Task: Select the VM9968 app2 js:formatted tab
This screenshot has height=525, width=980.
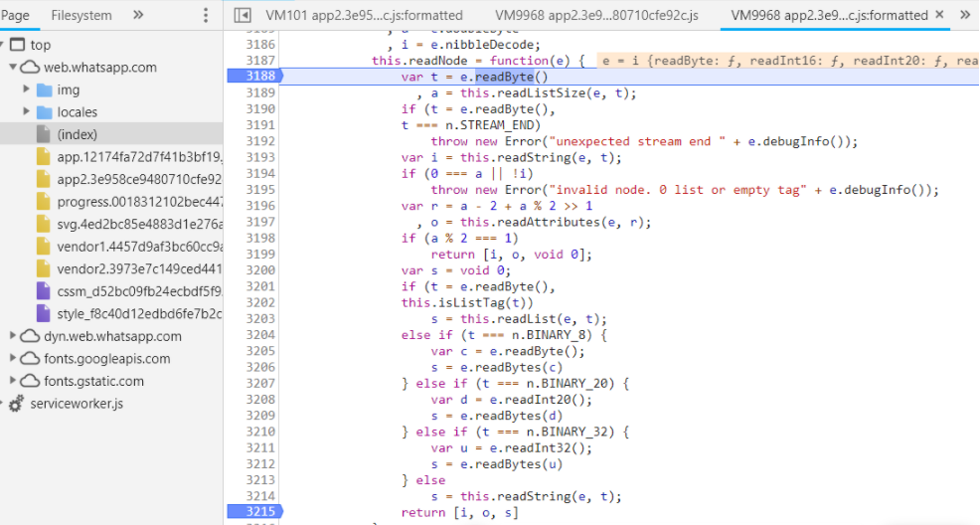Action: 829,15
